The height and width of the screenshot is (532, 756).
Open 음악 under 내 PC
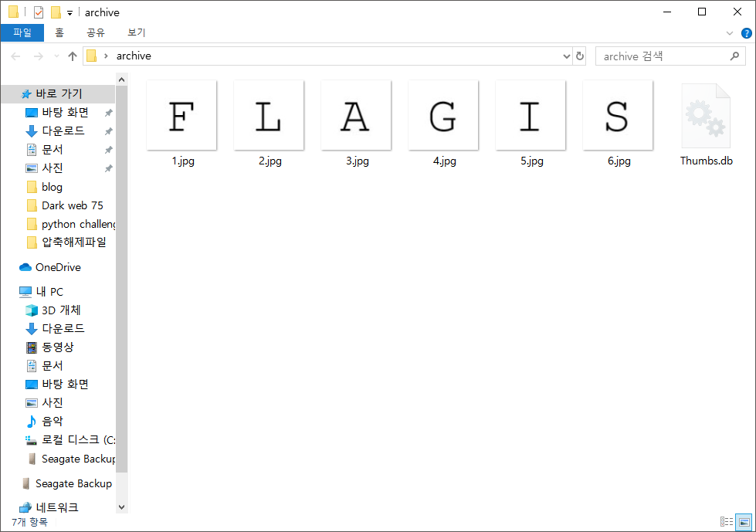[53, 421]
